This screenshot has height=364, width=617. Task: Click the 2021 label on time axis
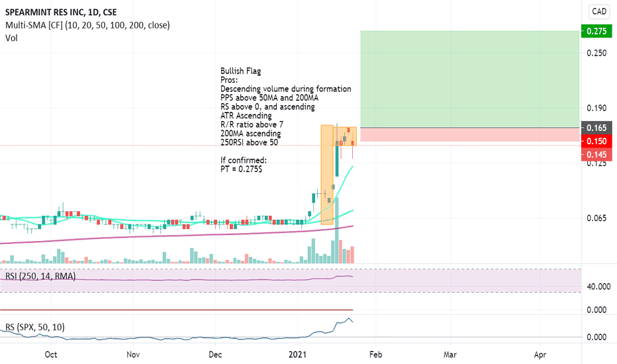[x=297, y=354]
